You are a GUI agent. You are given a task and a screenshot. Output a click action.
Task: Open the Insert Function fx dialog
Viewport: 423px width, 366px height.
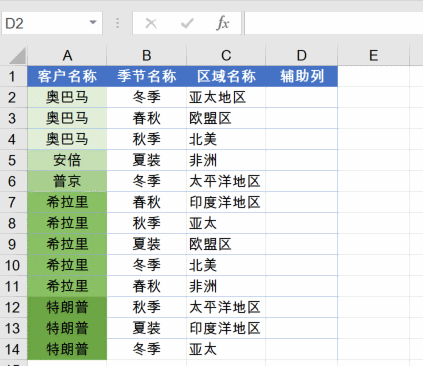(222, 23)
